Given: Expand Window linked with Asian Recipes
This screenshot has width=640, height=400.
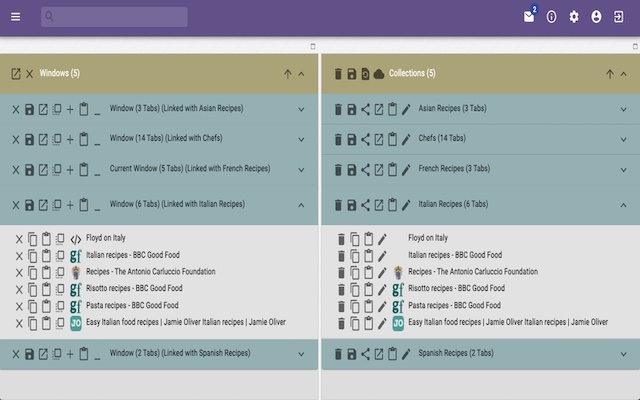Looking at the screenshot, I should pos(301,109).
